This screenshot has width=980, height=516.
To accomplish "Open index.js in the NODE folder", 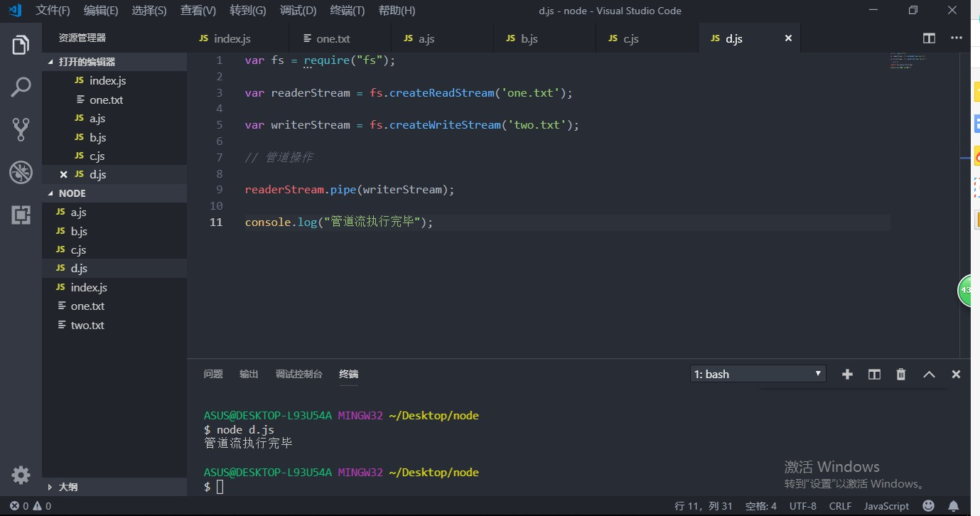I will coord(114,287).
